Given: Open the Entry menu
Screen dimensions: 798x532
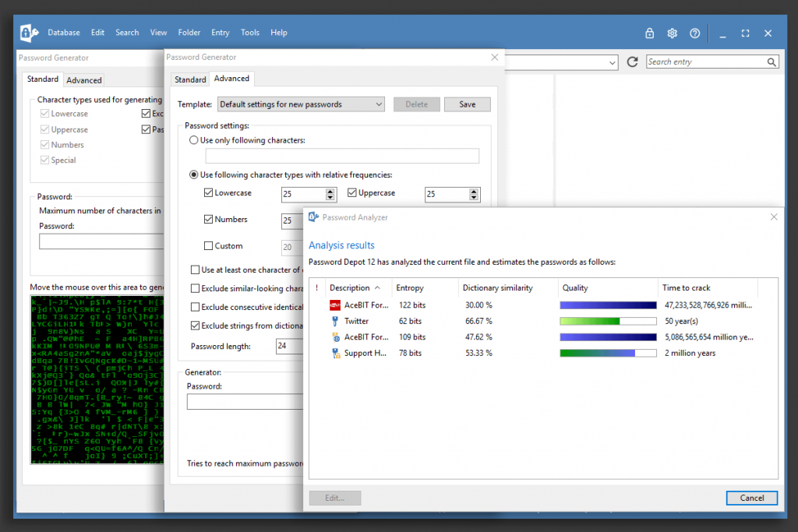Looking at the screenshot, I should [x=221, y=33].
